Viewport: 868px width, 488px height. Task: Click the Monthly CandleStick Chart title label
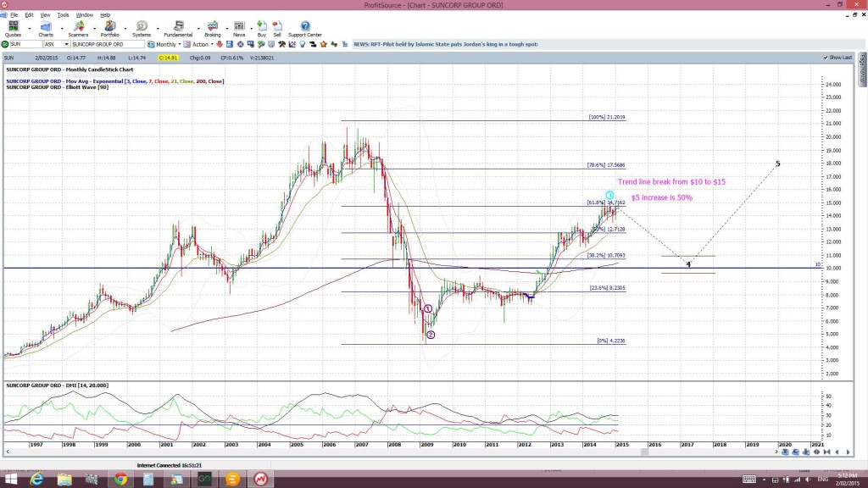point(70,69)
